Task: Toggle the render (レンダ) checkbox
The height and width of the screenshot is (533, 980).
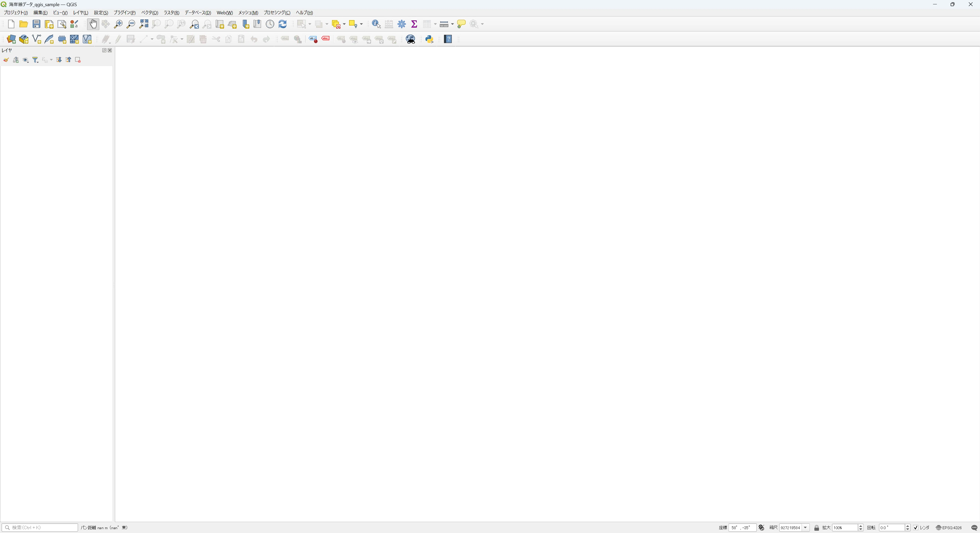Action: 916,528
